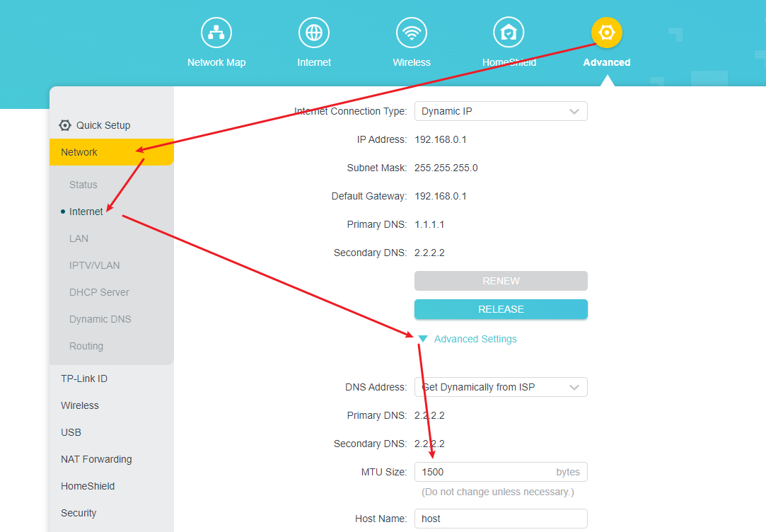Select Internet in the sidebar submenu
766x532 pixels.
point(86,212)
